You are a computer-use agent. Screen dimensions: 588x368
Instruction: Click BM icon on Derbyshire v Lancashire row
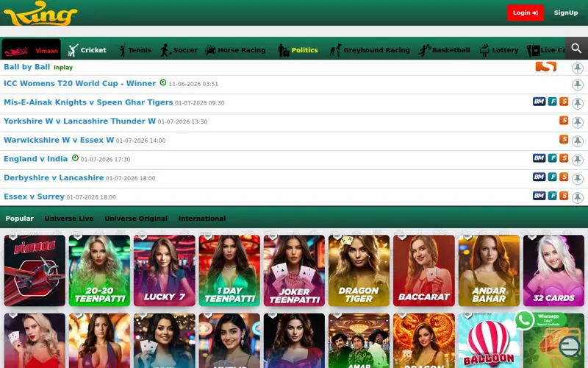[539, 177]
